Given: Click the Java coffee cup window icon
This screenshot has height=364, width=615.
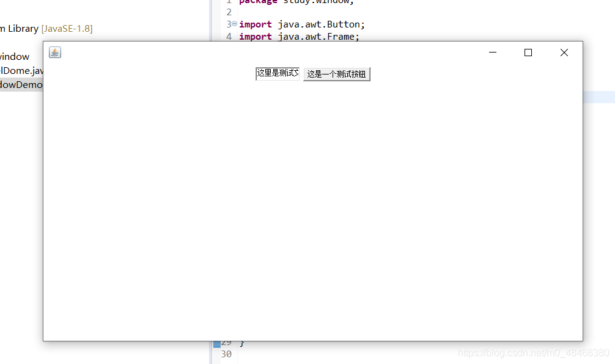Looking at the screenshot, I should pyautogui.click(x=55, y=52).
